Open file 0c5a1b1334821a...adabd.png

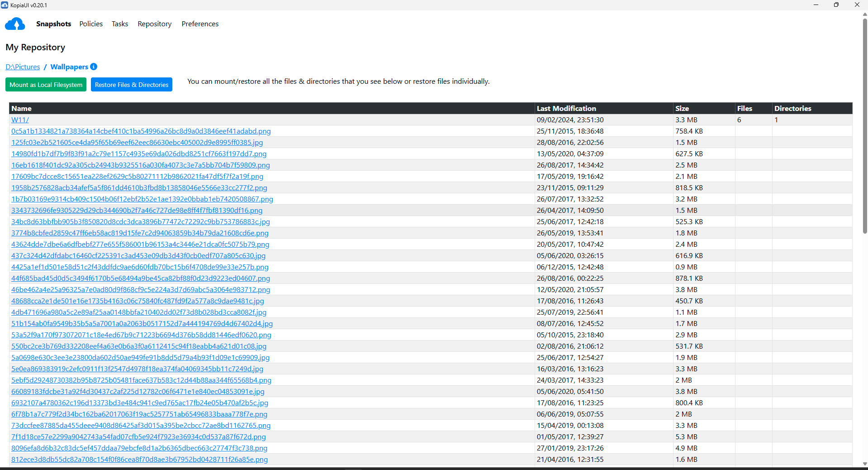click(141, 131)
